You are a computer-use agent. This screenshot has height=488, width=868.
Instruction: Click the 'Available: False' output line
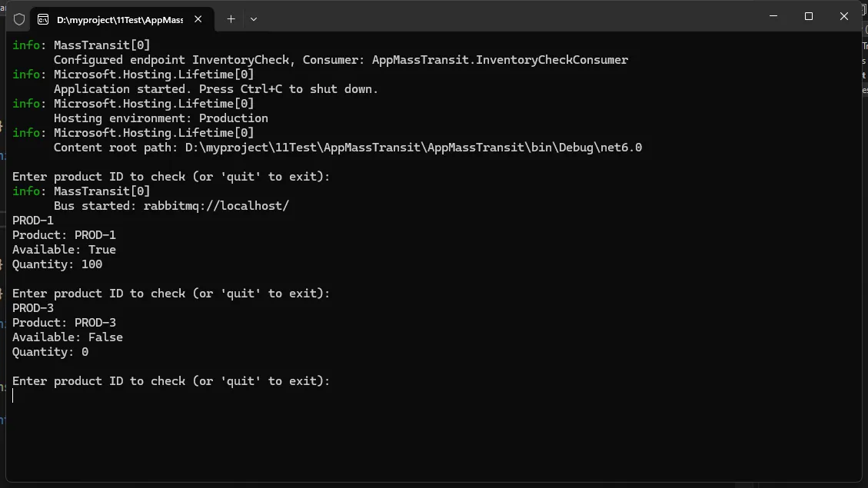coord(68,337)
